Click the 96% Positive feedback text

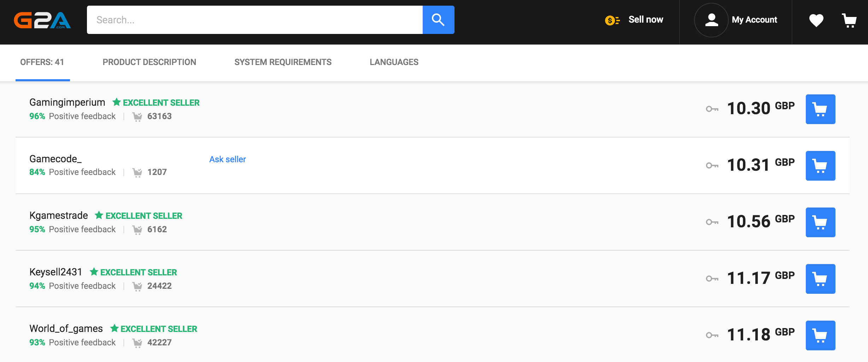click(x=72, y=116)
